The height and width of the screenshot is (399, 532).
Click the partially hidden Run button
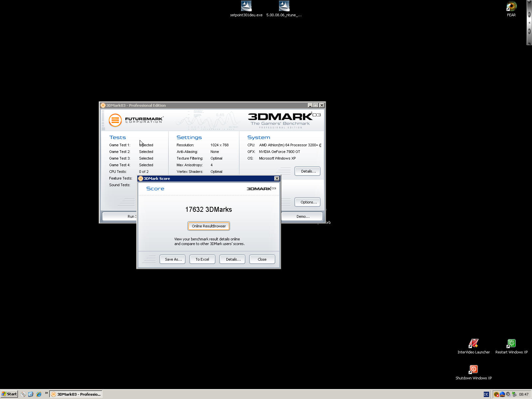120,216
